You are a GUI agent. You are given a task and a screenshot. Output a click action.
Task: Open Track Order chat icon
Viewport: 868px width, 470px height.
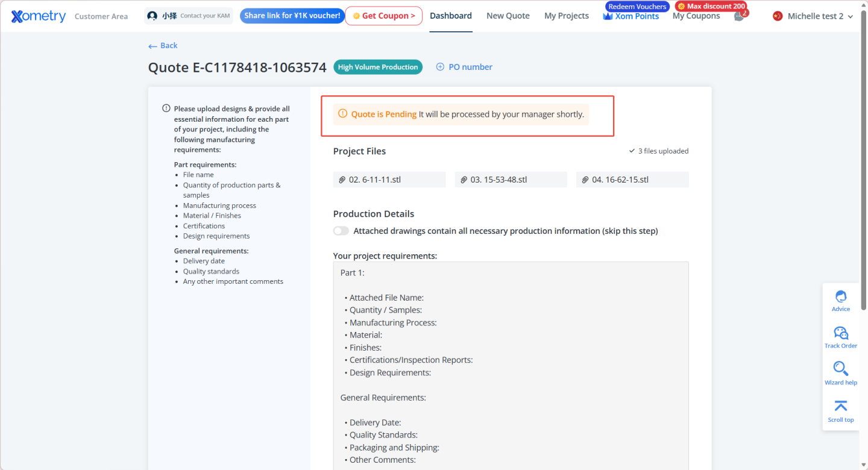pyautogui.click(x=840, y=333)
